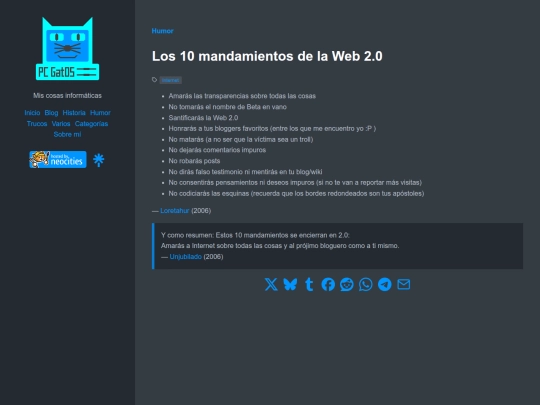This screenshot has height=405, width=540.
Task: Click item No consentirás pensamientos ni deseos impuros
Action: [295, 183]
